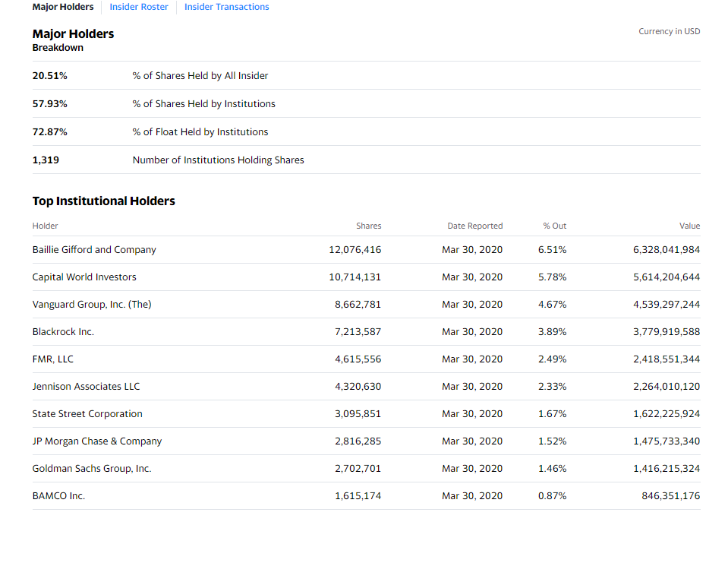This screenshot has width=728, height=563.
Task: Click value 3,779,919,588
Action: (667, 332)
